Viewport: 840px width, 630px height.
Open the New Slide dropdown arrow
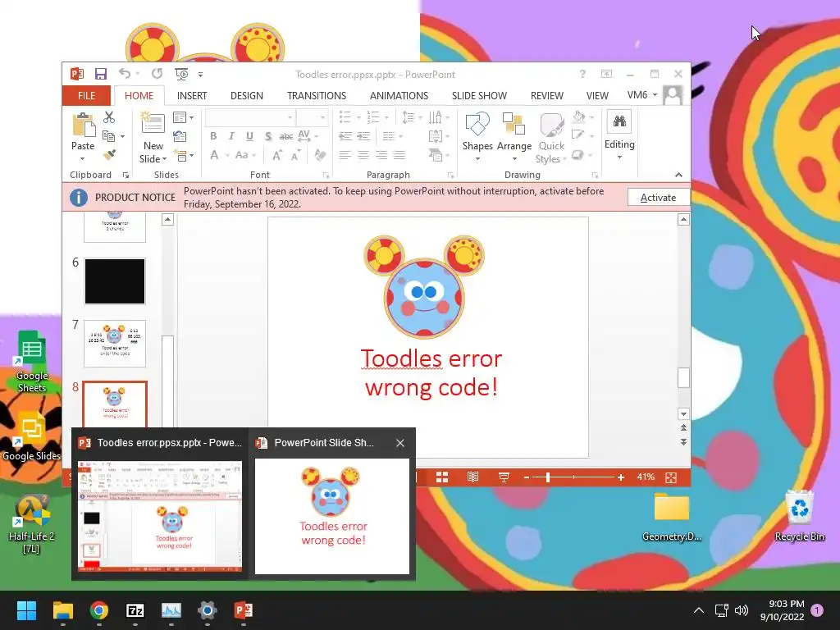point(164,159)
